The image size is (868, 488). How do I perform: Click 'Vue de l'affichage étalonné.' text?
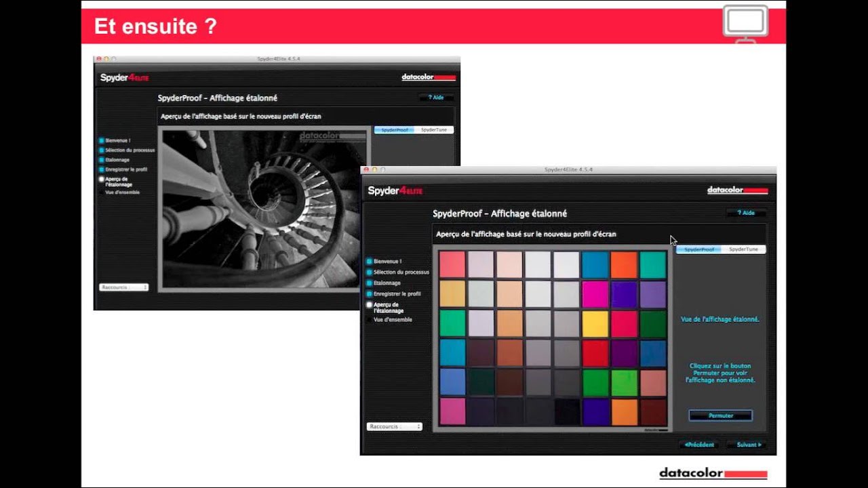(x=720, y=319)
